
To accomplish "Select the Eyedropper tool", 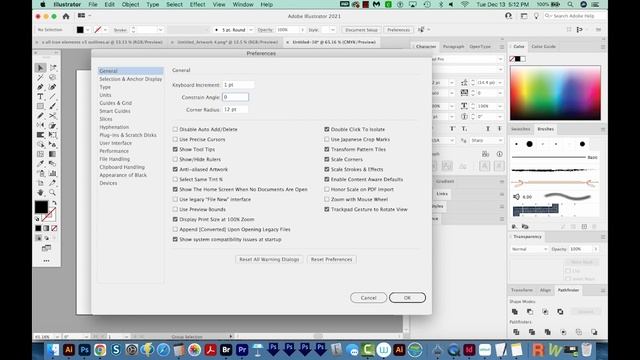I will click(40, 164).
